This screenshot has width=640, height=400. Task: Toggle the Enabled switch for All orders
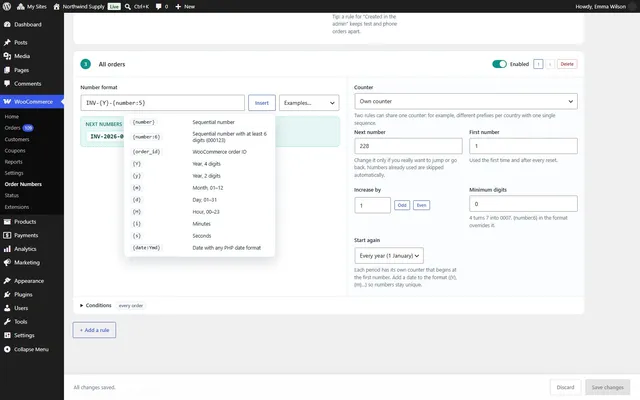(499, 64)
